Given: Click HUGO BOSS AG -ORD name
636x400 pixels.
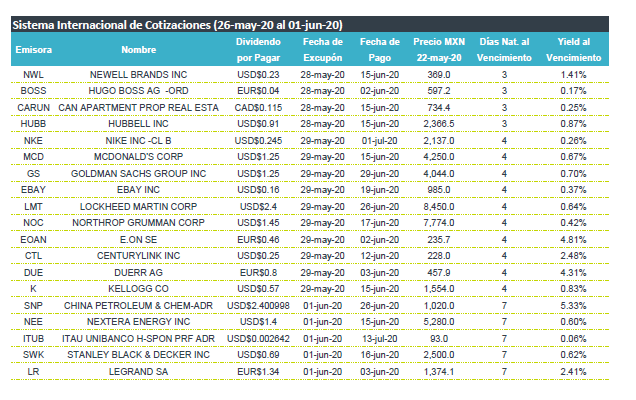Looking at the screenshot, I should click(x=138, y=91).
